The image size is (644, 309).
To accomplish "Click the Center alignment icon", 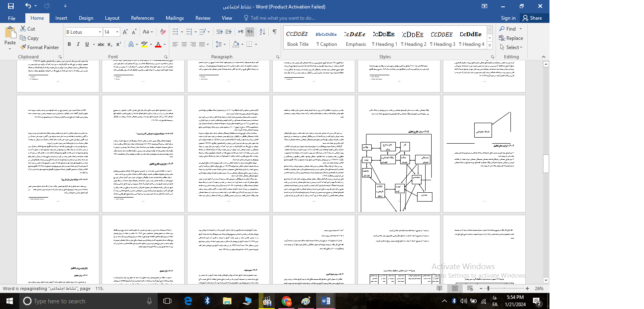I will click(184, 44).
